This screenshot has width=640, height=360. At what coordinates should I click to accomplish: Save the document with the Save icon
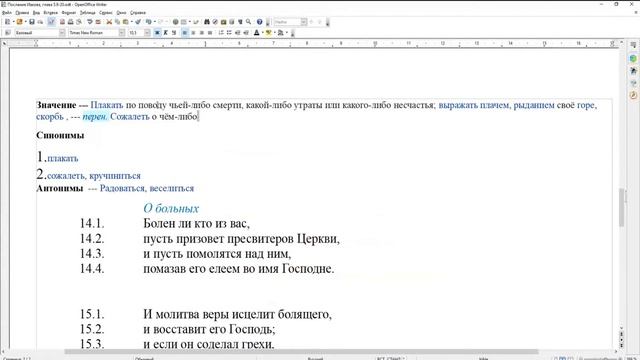tap(32, 22)
